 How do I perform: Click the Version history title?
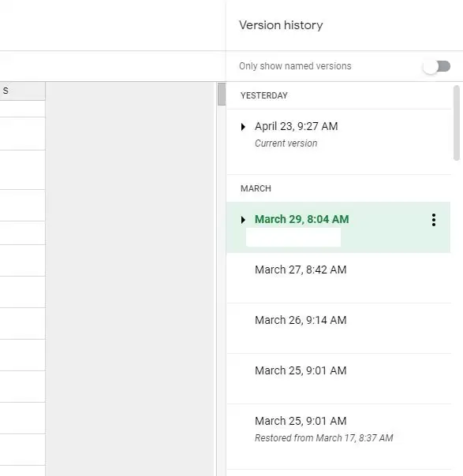pyautogui.click(x=281, y=25)
